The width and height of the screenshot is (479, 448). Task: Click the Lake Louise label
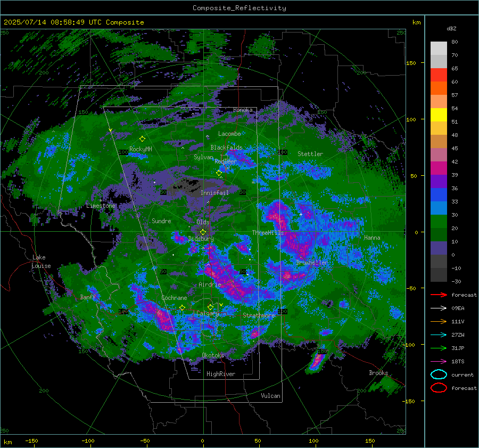(x=42, y=262)
